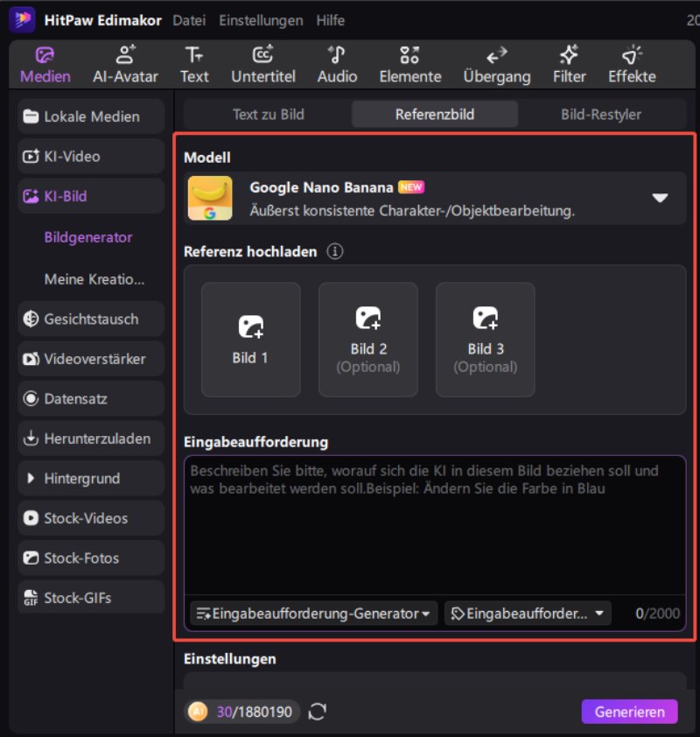Open Stock-Videos library
This screenshot has height=737, width=700.
click(91, 518)
